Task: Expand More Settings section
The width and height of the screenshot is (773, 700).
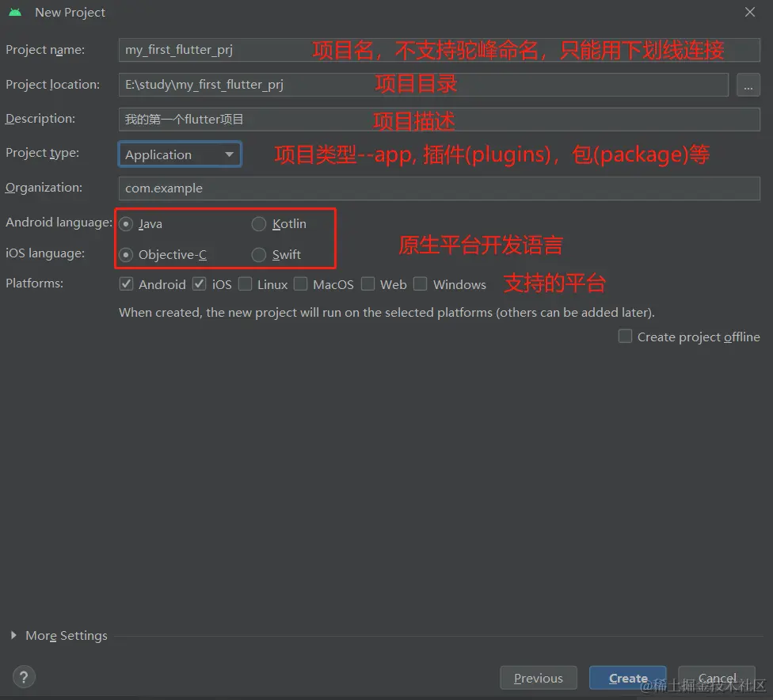Action: (x=13, y=635)
